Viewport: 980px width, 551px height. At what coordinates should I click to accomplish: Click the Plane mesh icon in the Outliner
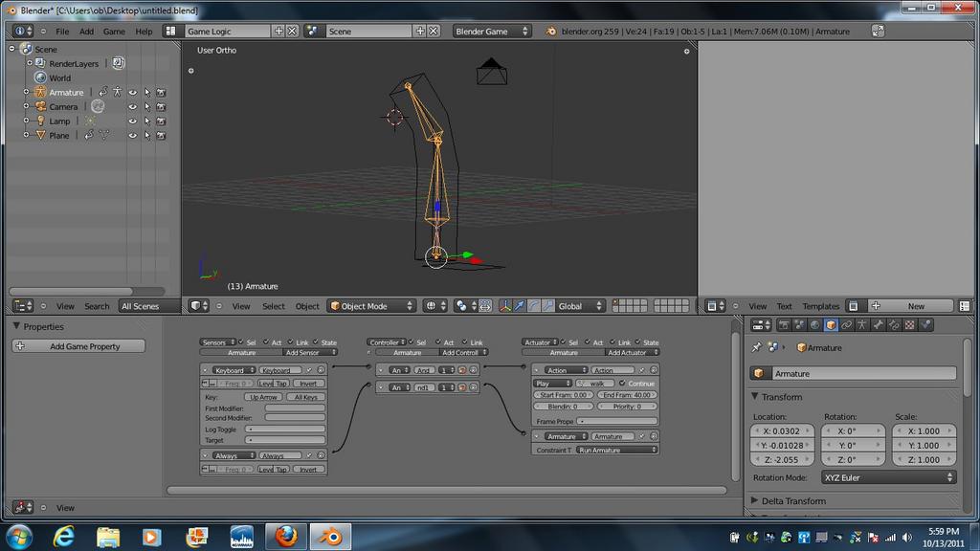(40, 135)
